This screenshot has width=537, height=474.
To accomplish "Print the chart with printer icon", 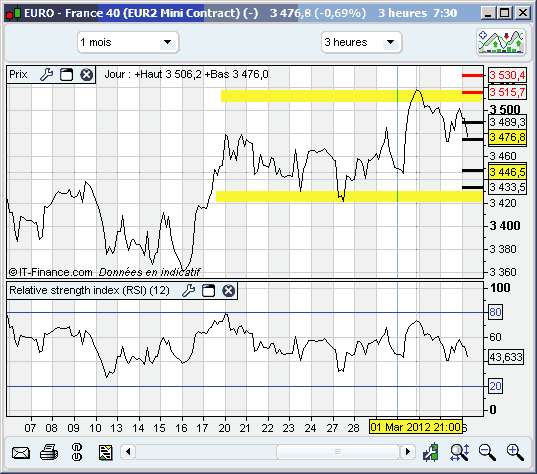I will click(x=49, y=452).
